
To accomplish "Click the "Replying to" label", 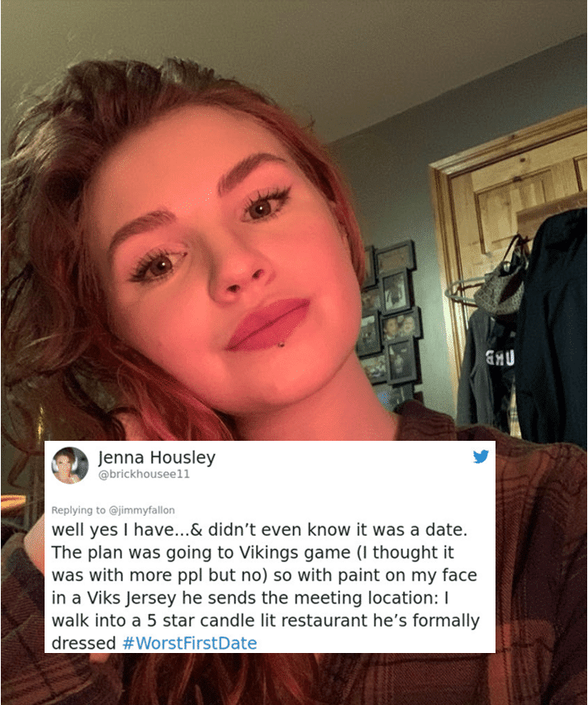I will click(x=78, y=510).
